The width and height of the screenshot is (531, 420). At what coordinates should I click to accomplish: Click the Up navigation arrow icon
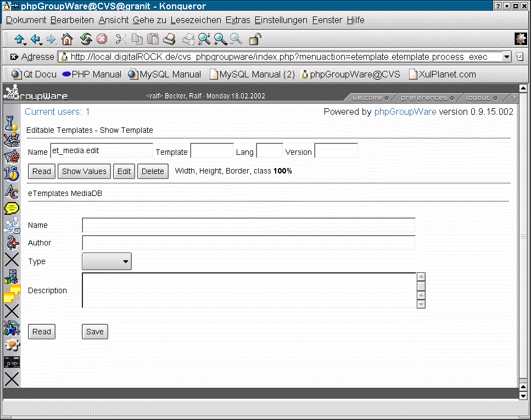click(19, 40)
